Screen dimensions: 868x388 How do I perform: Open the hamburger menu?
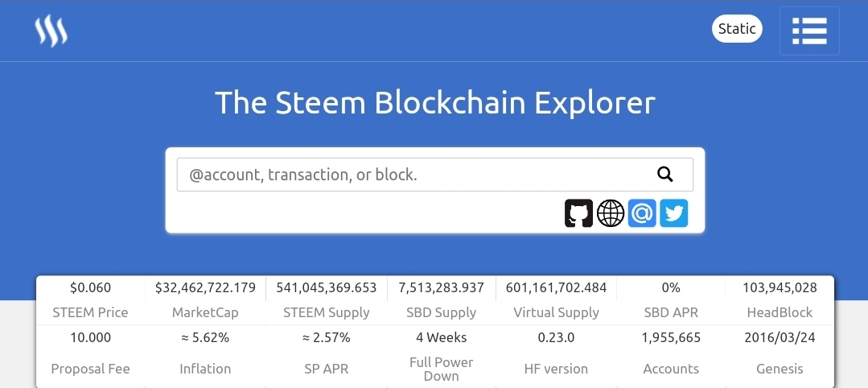[809, 31]
